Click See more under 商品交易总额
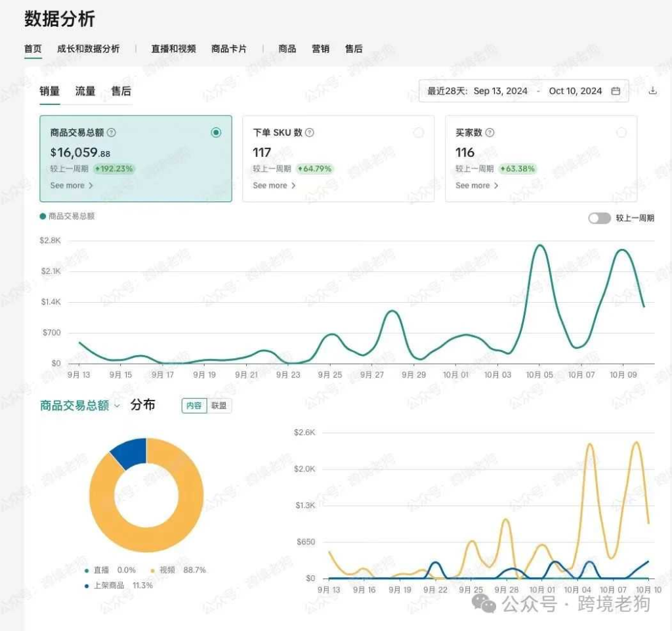This screenshot has width=672, height=631. [x=72, y=186]
